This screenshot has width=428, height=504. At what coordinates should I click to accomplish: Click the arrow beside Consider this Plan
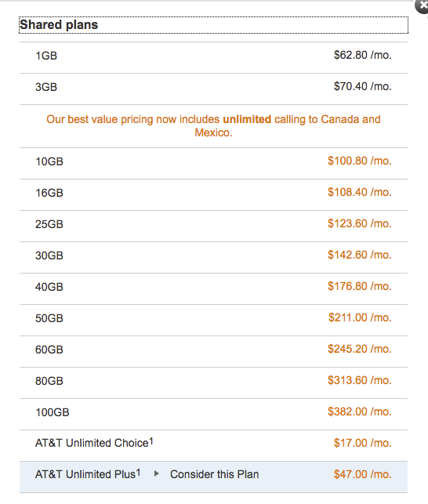click(156, 473)
